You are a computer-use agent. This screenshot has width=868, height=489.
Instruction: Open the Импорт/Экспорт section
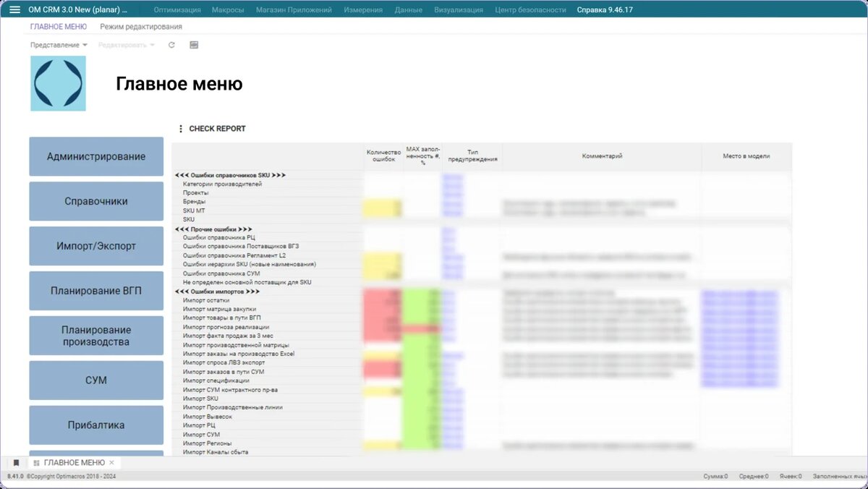pyautogui.click(x=95, y=246)
